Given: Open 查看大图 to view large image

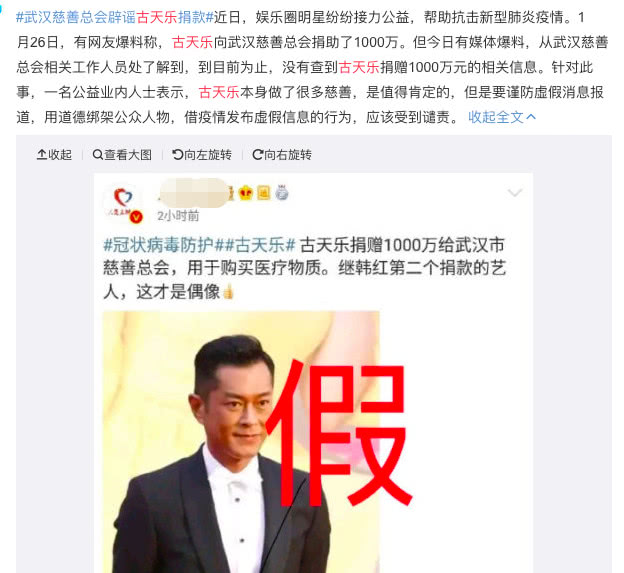Looking at the screenshot, I should pyautogui.click(x=122, y=155).
